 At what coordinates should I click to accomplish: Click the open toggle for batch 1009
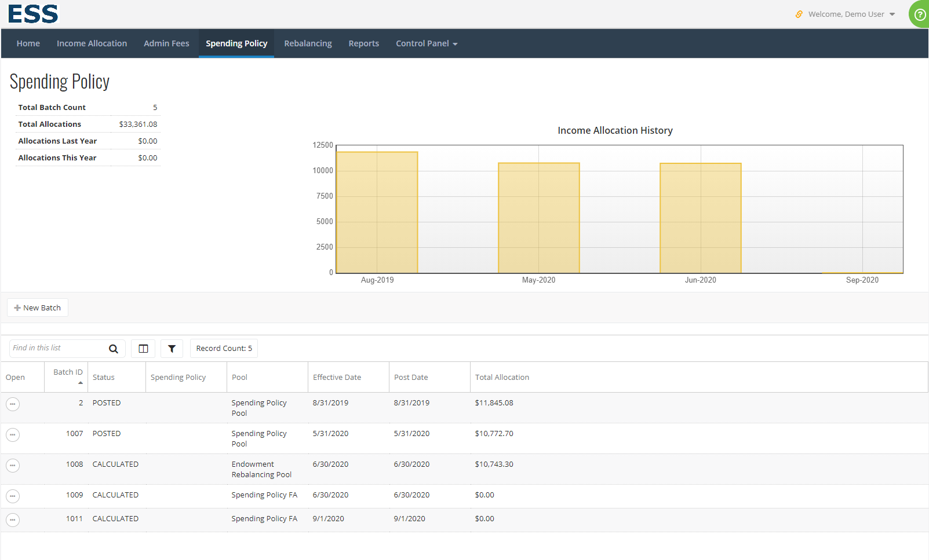click(13, 496)
